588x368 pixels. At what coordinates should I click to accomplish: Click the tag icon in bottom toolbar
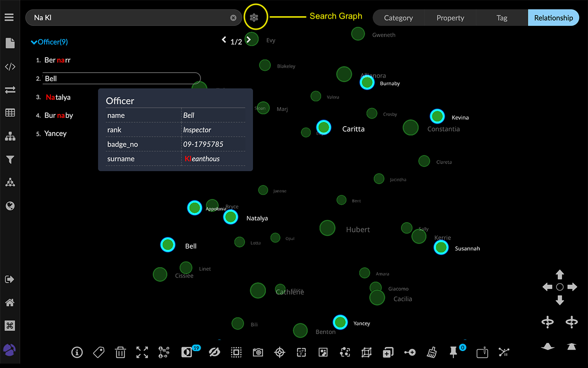point(98,352)
